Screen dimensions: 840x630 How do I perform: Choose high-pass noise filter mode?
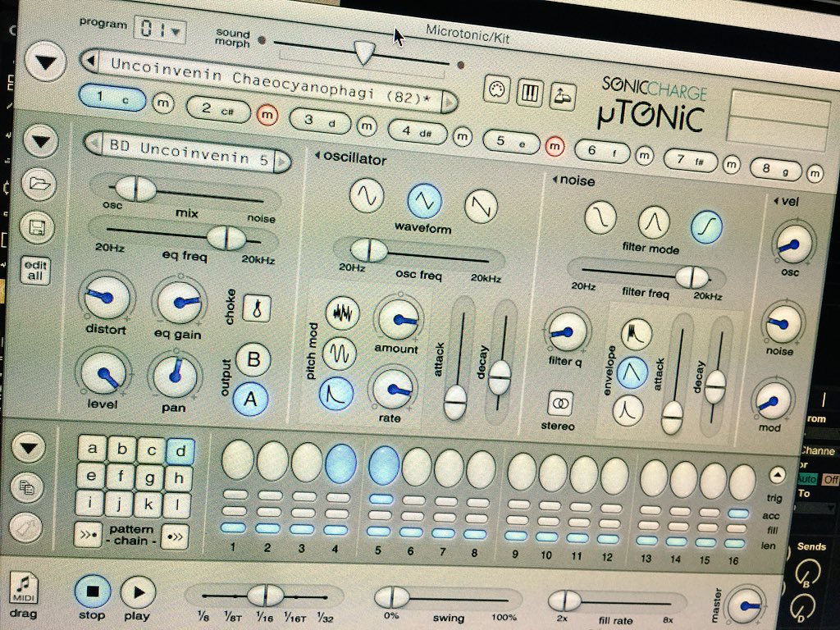click(x=706, y=227)
